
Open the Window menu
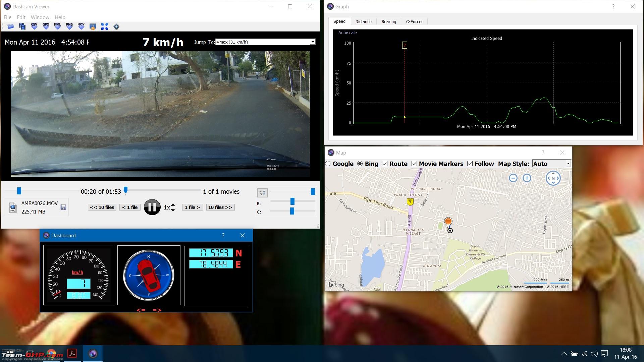[x=40, y=17]
